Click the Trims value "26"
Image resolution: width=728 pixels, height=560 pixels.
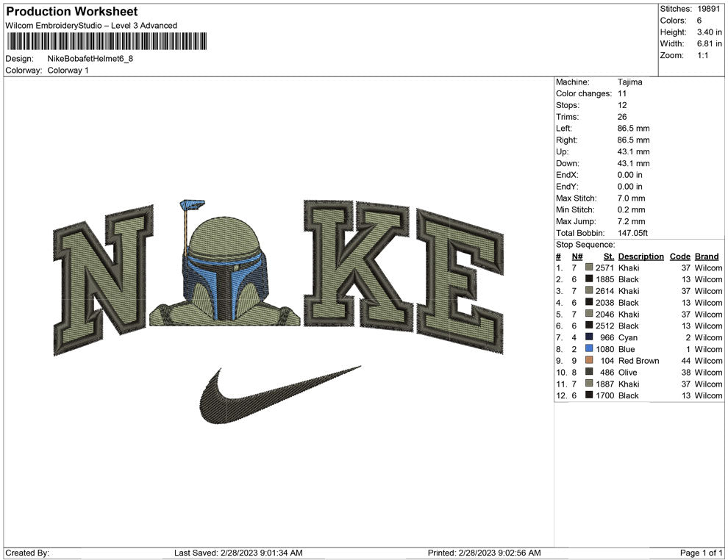(x=622, y=116)
